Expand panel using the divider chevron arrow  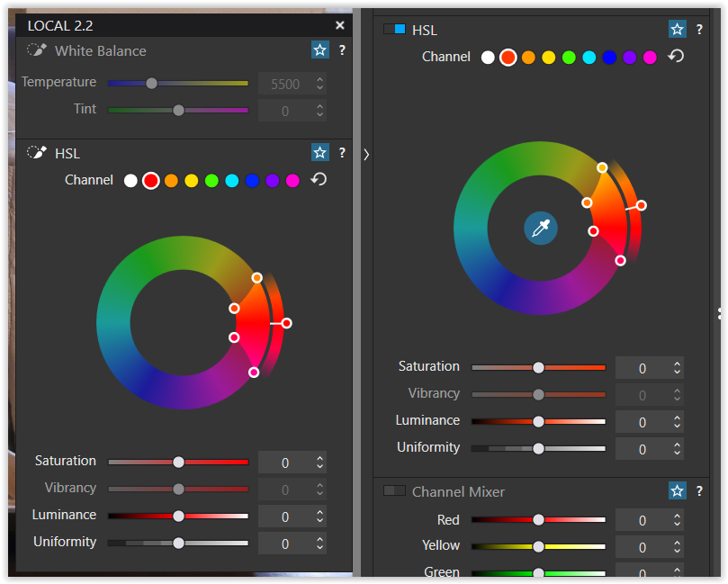[366, 155]
